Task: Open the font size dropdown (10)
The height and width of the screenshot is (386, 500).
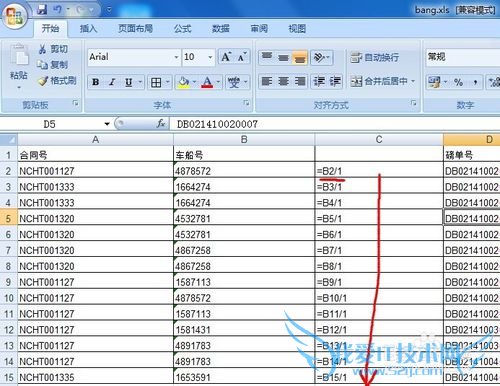Action: (210, 57)
